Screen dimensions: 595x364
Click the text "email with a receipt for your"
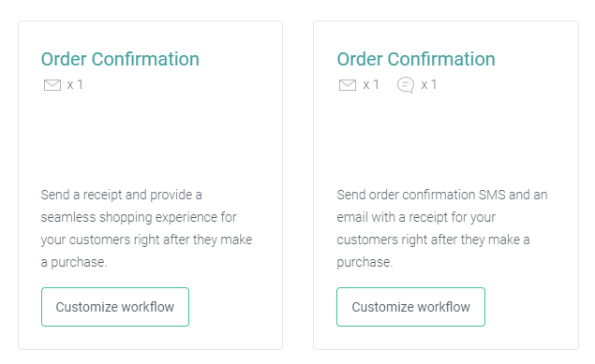[x=416, y=217]
